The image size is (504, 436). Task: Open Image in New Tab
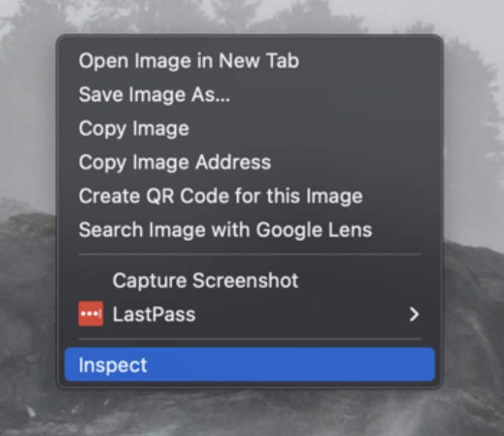189,60
